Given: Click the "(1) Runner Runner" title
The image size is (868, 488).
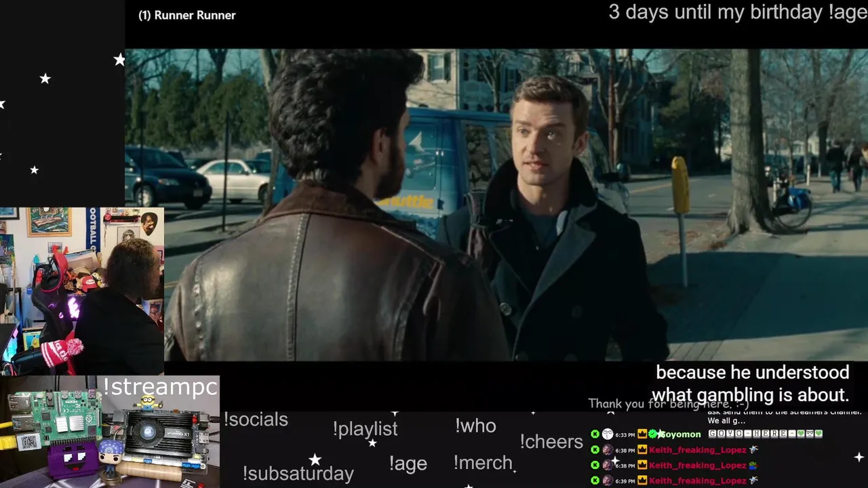Looking at the screenshot, I should pyautogui.click(x=186, y=16).
